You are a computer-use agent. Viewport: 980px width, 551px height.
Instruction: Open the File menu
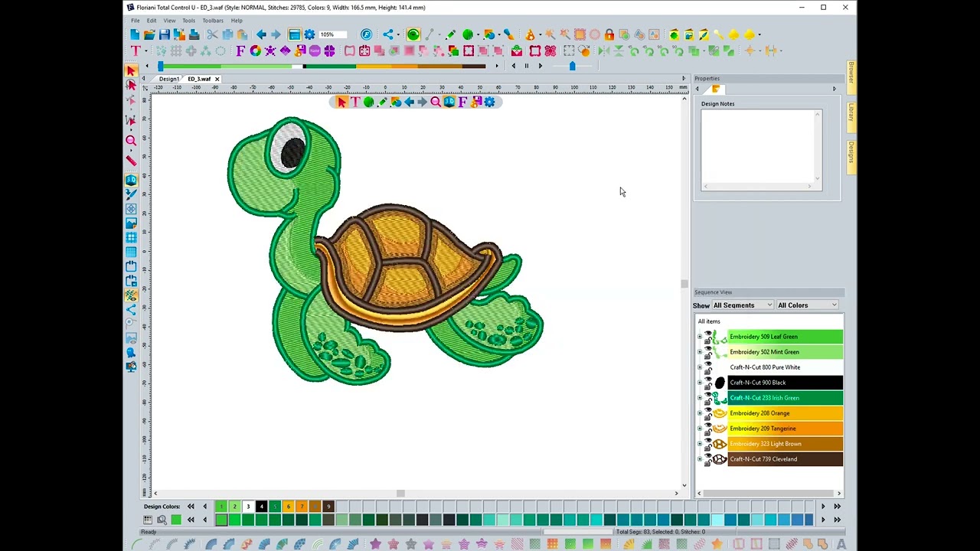135,21
